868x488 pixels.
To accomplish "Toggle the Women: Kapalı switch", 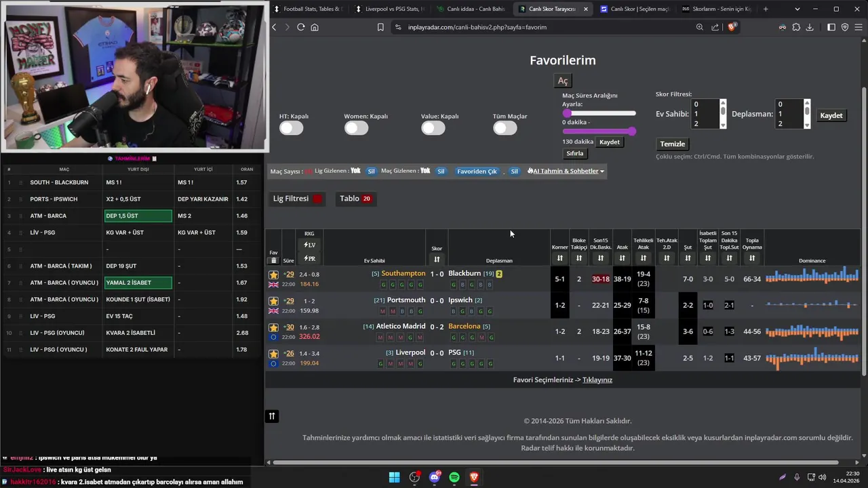I will (356, 127).
